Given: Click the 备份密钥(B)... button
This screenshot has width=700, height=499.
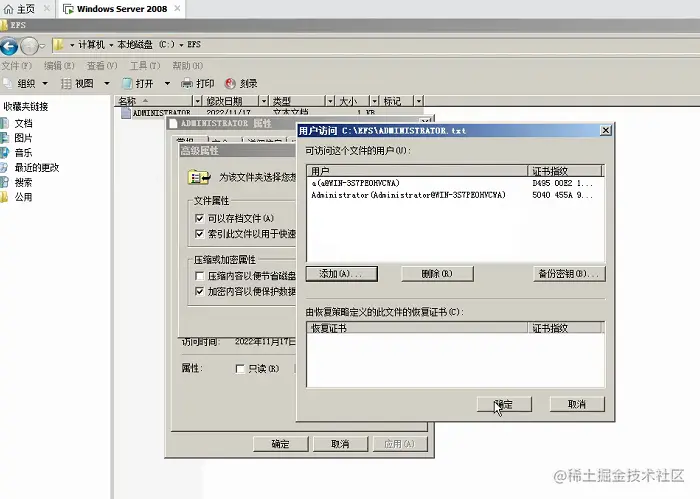Looking at the screenshot, I should click(569, 274).
